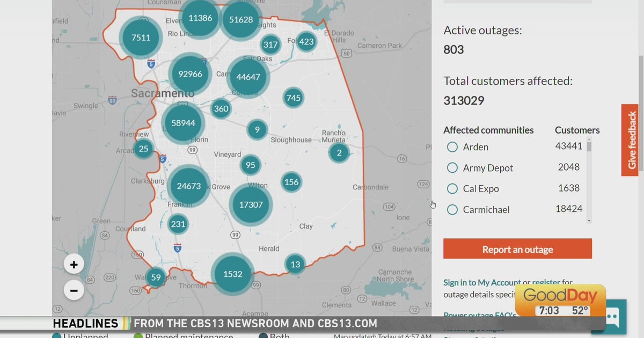Open the Give feedback side tab

point(630,139)
